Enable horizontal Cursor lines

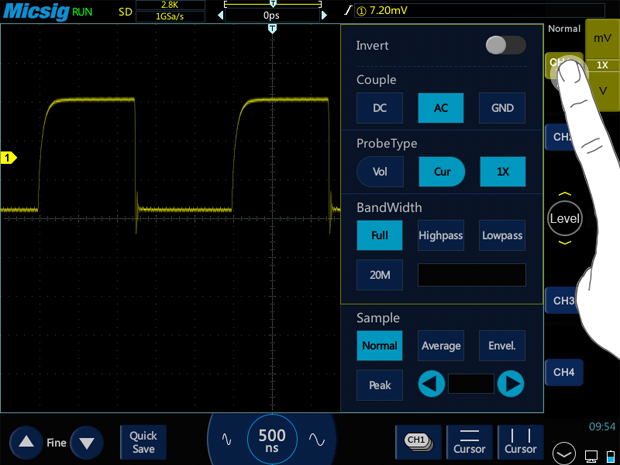[x=469, y=442]
